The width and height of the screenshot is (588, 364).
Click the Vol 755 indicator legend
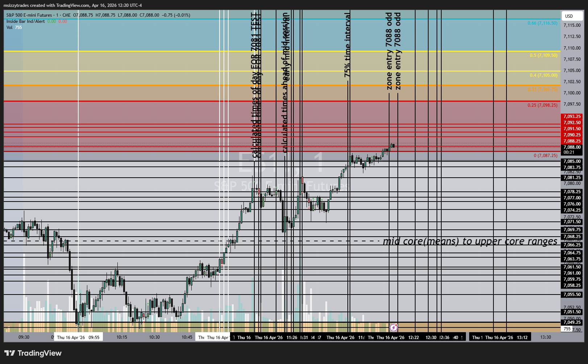pos(14,27)
